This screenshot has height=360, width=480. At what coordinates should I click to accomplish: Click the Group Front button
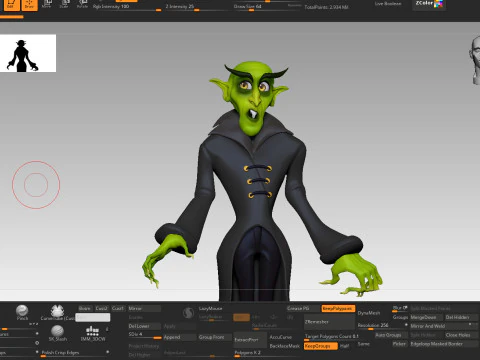215,337
